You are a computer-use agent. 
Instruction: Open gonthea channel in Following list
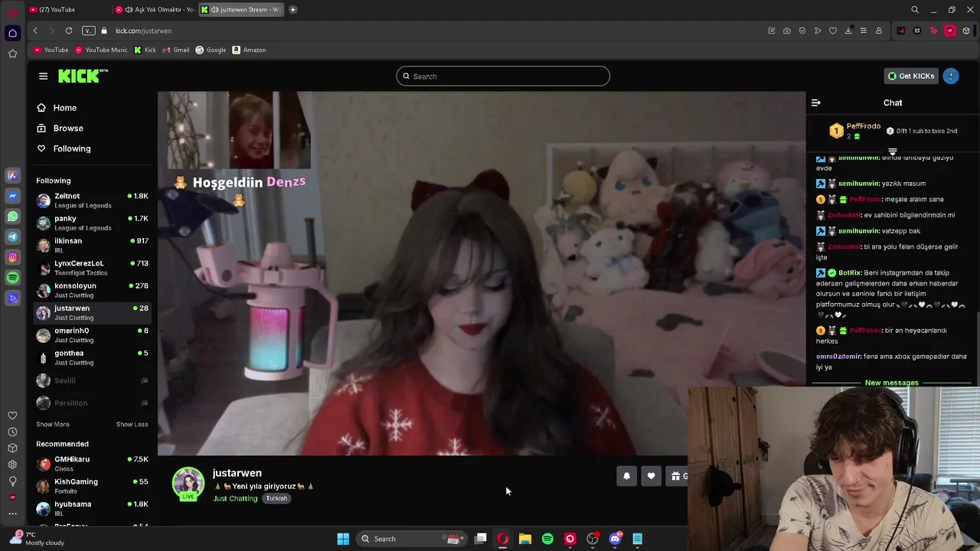92,357
